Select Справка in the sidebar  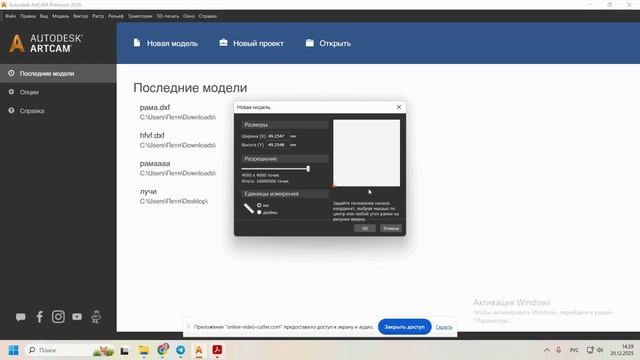tap(58, 111)
